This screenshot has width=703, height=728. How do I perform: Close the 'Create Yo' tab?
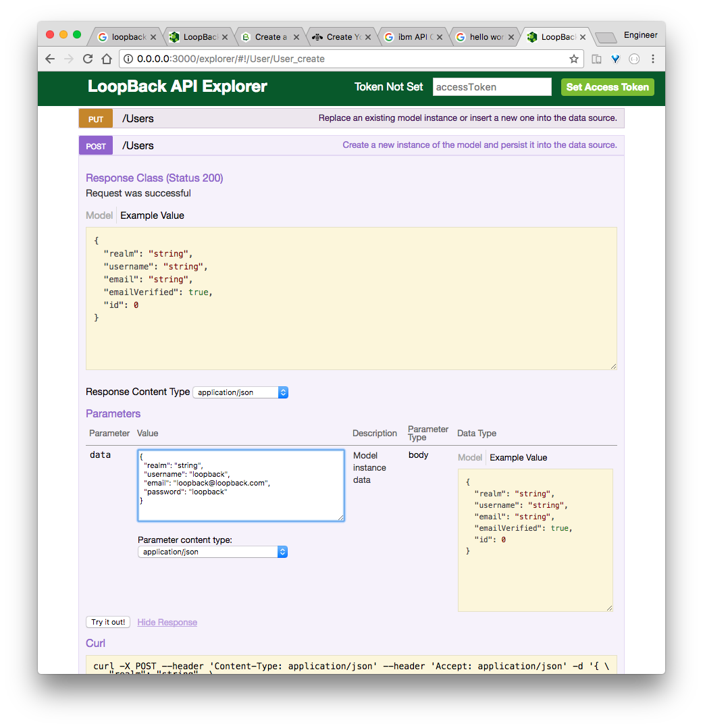(x=368, y=37)
